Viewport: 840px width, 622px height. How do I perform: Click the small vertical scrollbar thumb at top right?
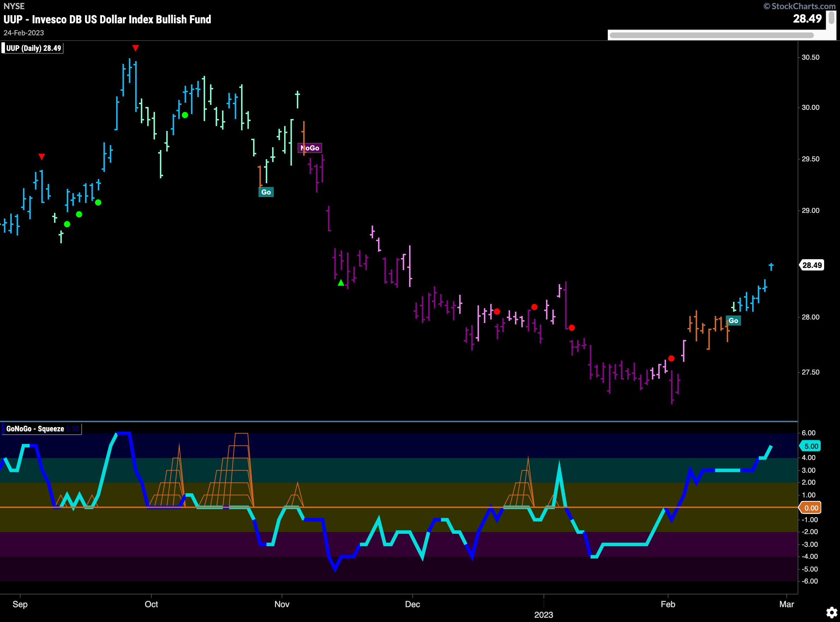tap(831, 18)
